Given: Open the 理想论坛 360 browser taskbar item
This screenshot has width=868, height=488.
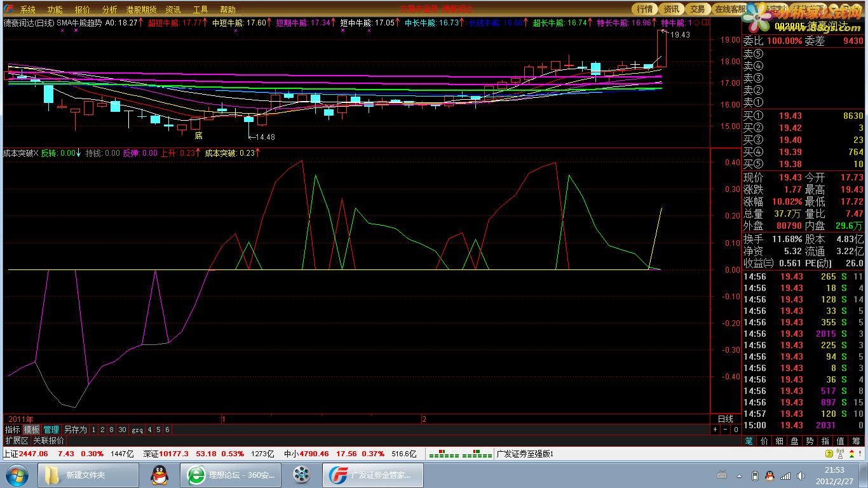Looking at the screenshot, I should click(x=231, y=475).
